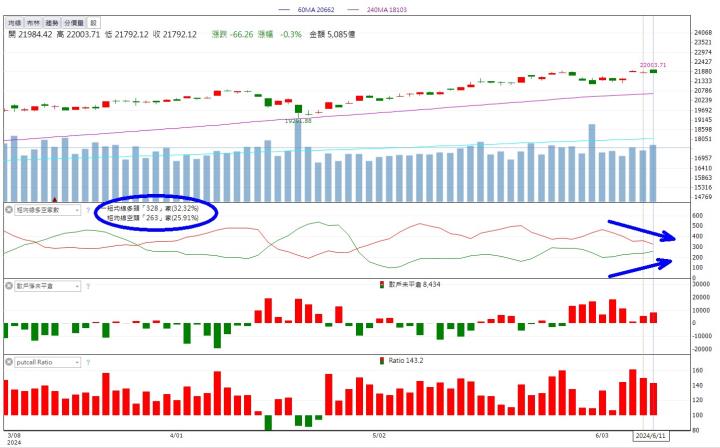Click the 19291.88 low price label on chart

pyautogui.click(x=298, y=121)
